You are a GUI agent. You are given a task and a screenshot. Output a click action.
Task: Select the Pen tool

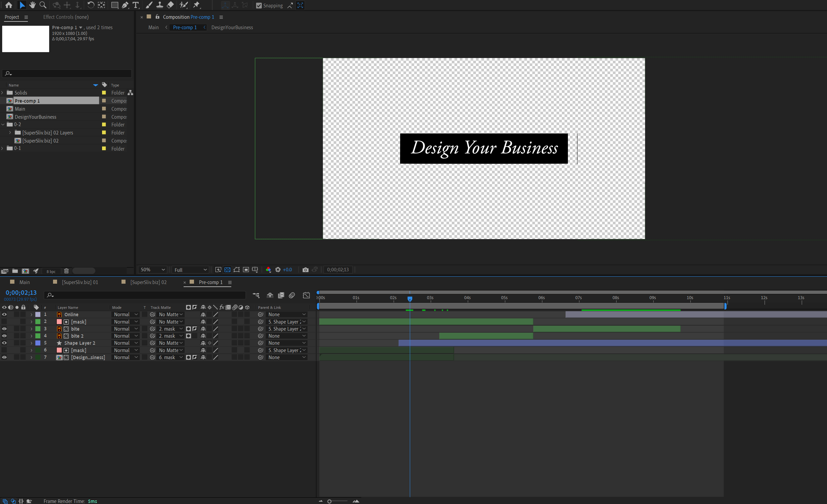point(125,5)
